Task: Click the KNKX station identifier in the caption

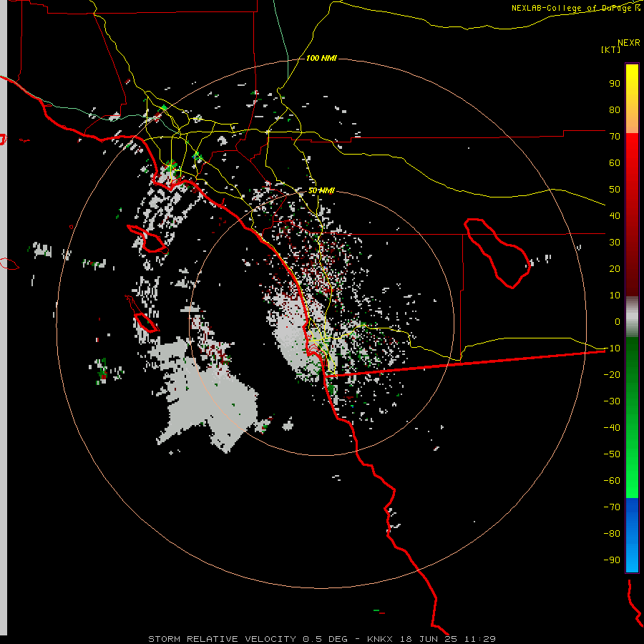Action: tap(380, 639)
